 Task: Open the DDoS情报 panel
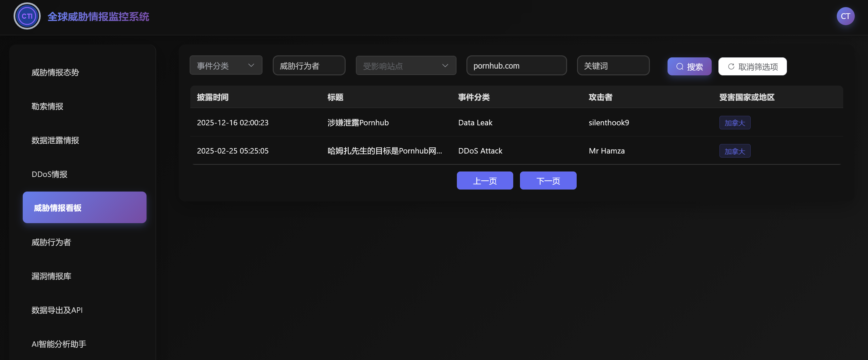coord(49,174)
